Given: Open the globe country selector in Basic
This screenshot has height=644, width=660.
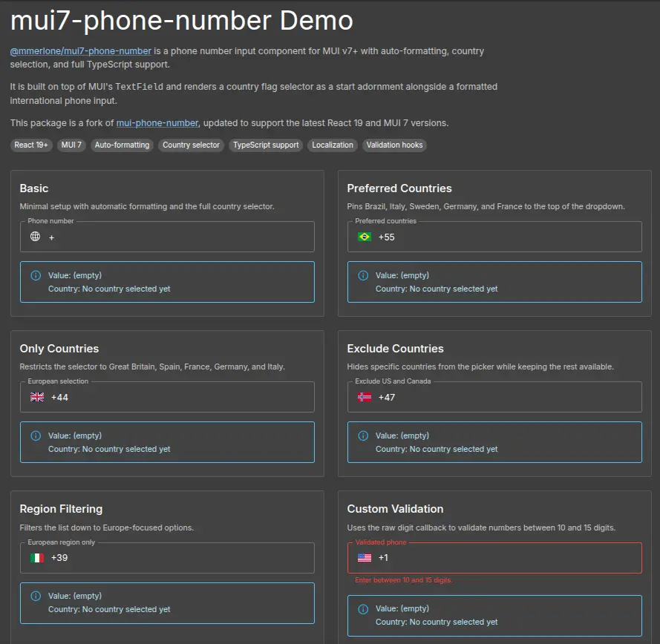Looking at the screenshot, I should click(36, 237).
